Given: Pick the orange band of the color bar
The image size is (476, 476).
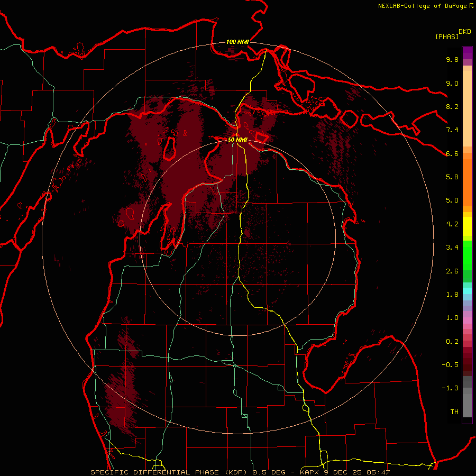Looking at the screenshot, I should pyautogui.click(x=467, y=182).
